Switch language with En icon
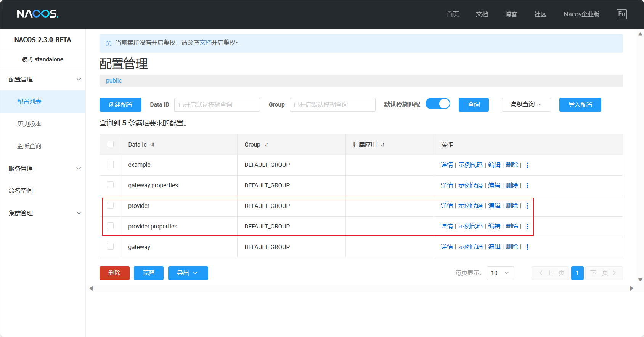Screen dimensions: 644x337 pyautogui.click(x=622, y=14)
